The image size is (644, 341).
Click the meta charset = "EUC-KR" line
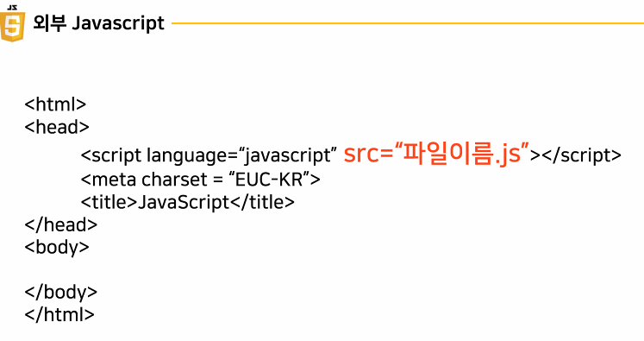point(200,180)
